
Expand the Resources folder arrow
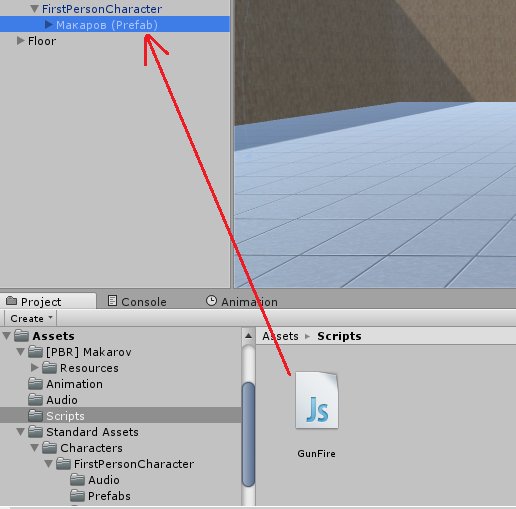(x=34, y=368)
